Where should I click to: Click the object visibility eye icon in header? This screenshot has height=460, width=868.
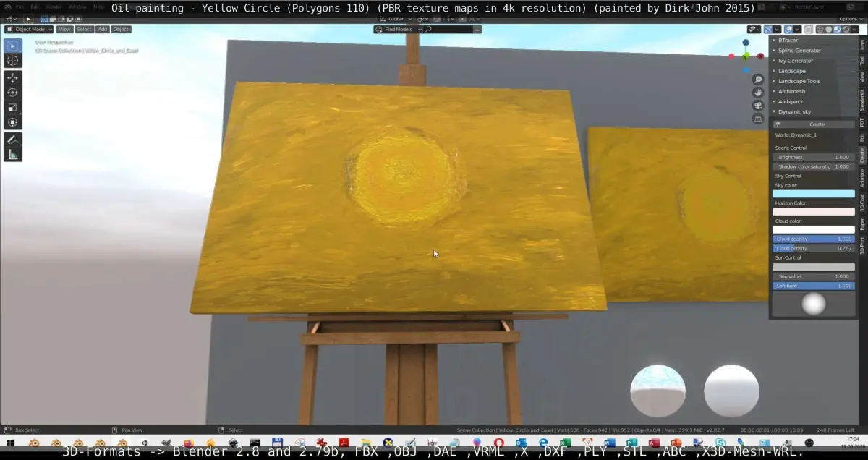tap(753, 30)
